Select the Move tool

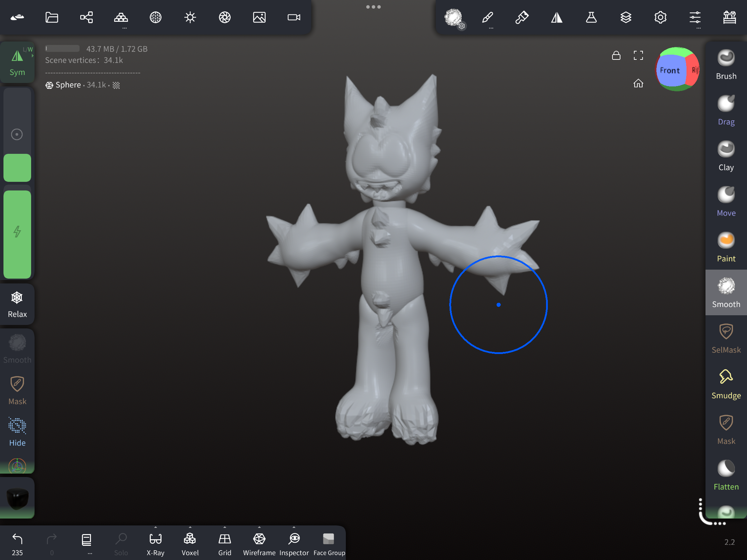tap(726, 201)
